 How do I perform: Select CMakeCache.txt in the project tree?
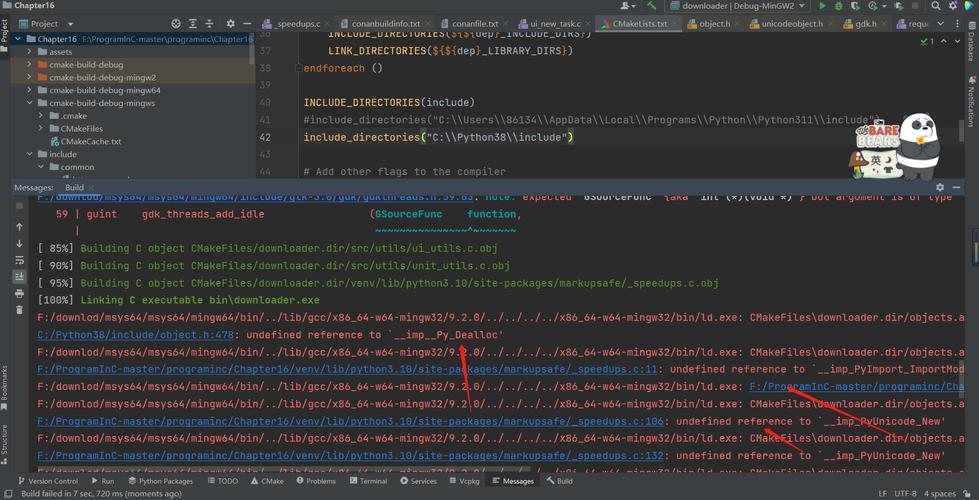coord(90,142)
